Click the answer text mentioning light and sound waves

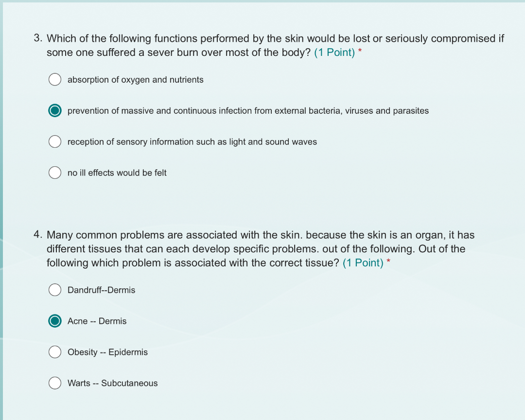pos(192,142)
